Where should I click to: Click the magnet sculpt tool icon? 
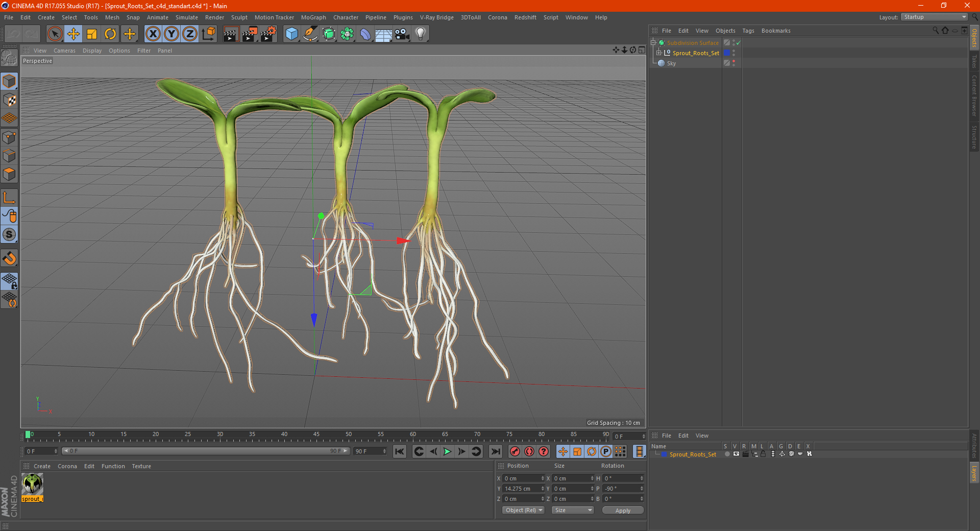[9, 258]
